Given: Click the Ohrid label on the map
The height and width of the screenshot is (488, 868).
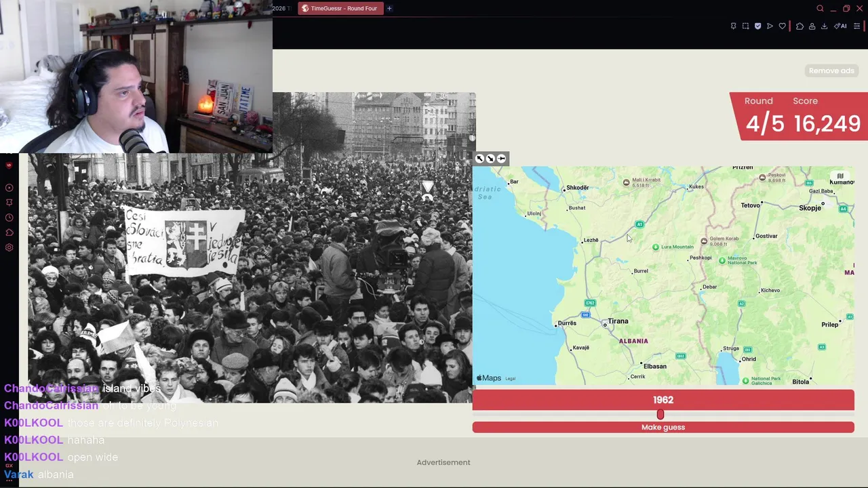Looking at the screenshot, I should [x=749, y=359].
